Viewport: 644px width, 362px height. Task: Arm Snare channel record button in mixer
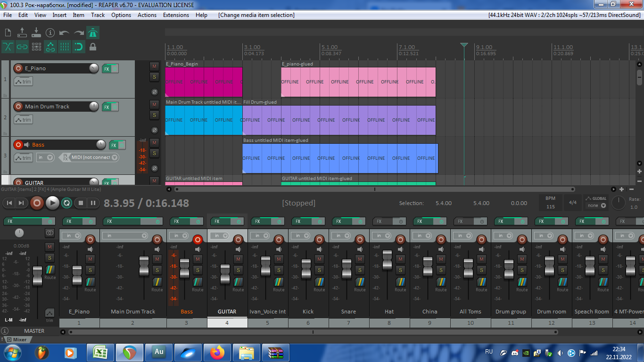coord(360,239)
